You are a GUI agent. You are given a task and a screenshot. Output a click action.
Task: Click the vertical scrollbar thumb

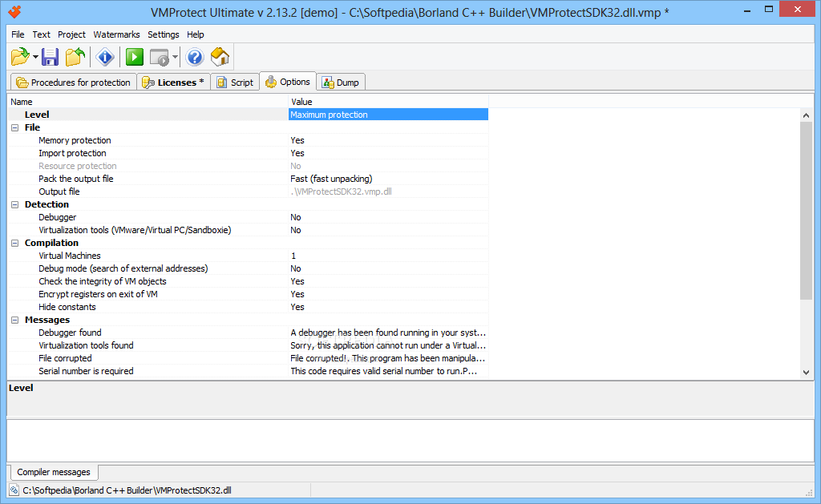coord(806,211)
